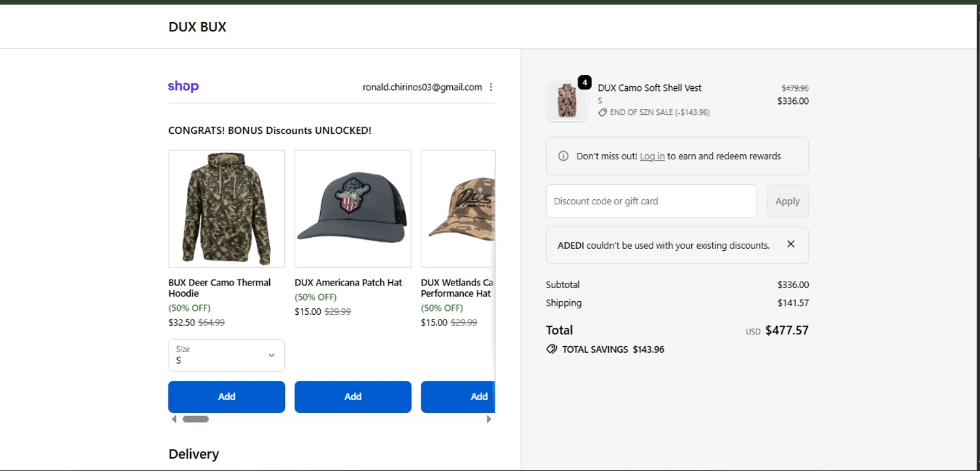Click the Shop pay logo
The width and height of the screenshot is (980, 471).
click(x=184, y=86)
